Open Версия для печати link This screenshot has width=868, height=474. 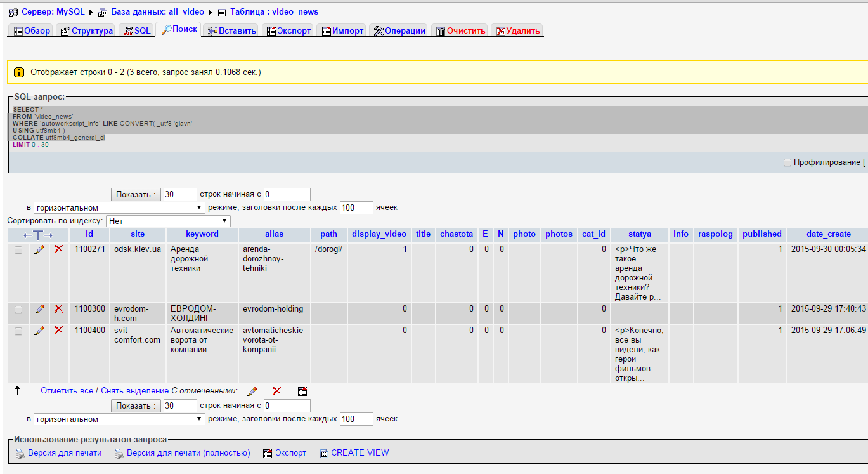pos(65,453)
